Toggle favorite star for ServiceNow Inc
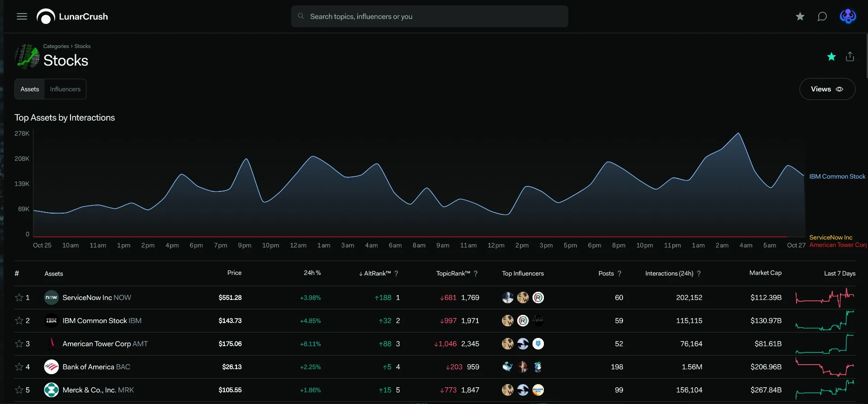 [19, 298]
